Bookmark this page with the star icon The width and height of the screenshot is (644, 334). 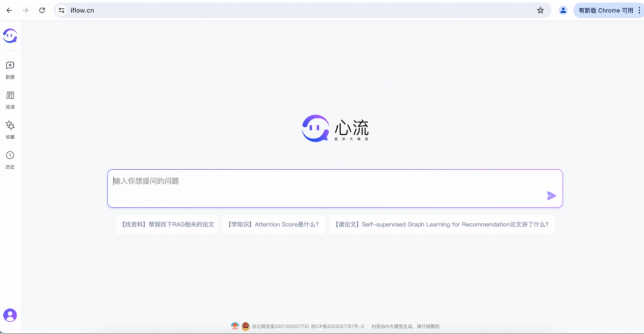540,10
